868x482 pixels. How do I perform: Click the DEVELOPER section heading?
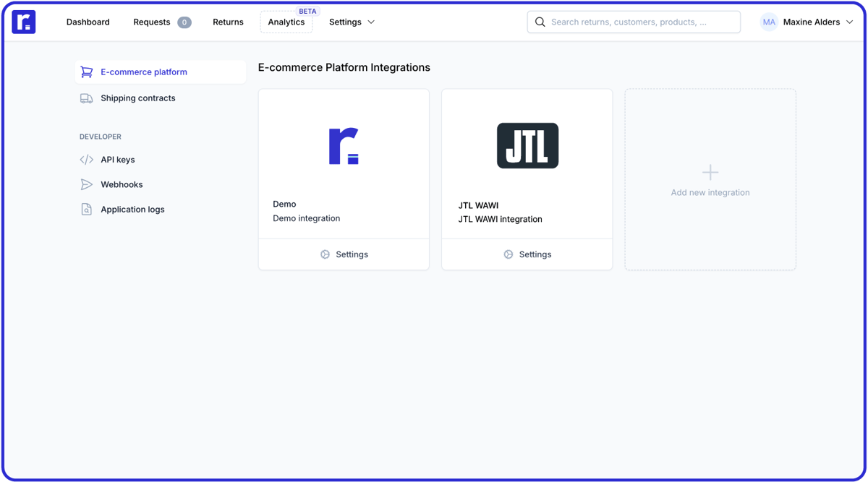101,137
